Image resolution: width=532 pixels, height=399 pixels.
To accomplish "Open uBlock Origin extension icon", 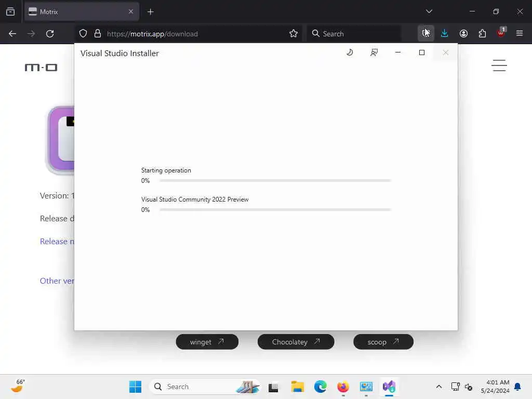I will click(x=501, y=33).
